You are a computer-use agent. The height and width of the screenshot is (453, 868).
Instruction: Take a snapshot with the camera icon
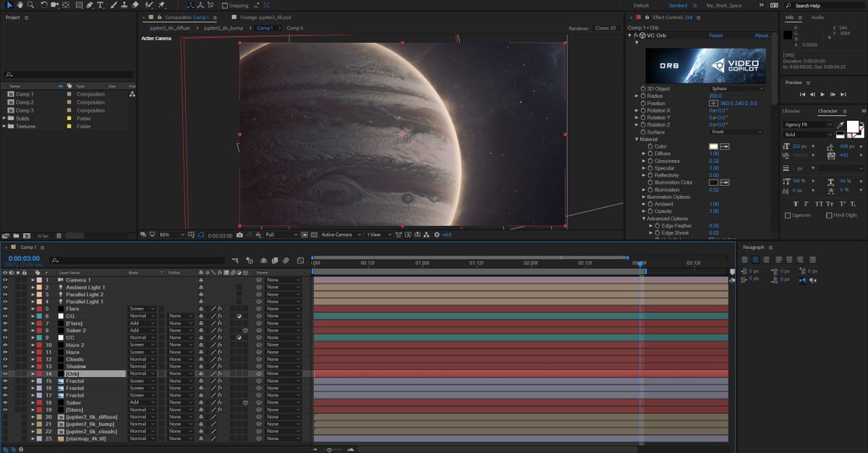[239, 234]
